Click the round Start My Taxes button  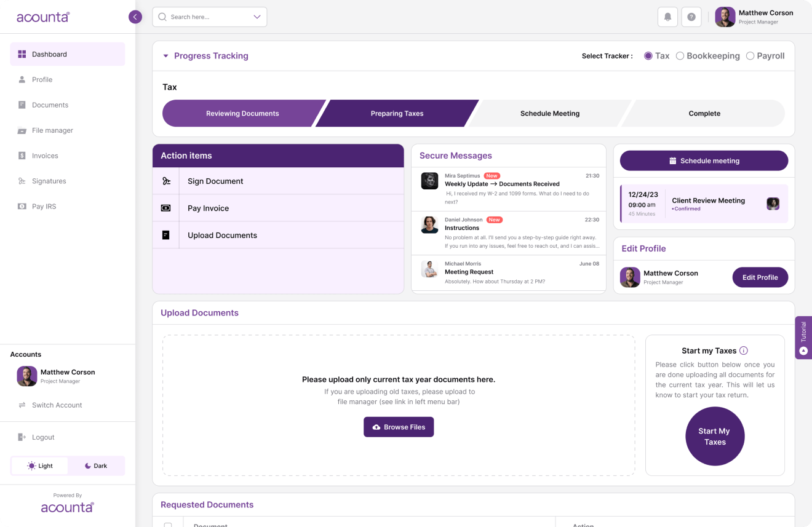[715, 436]
